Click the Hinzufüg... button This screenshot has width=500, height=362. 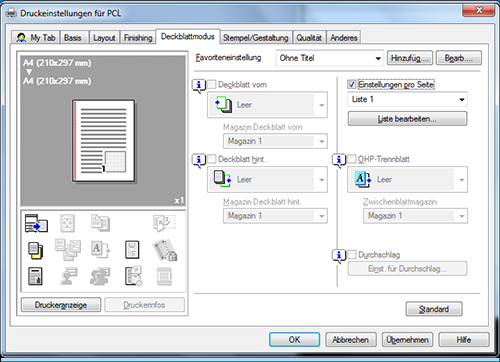pos(410,58)
